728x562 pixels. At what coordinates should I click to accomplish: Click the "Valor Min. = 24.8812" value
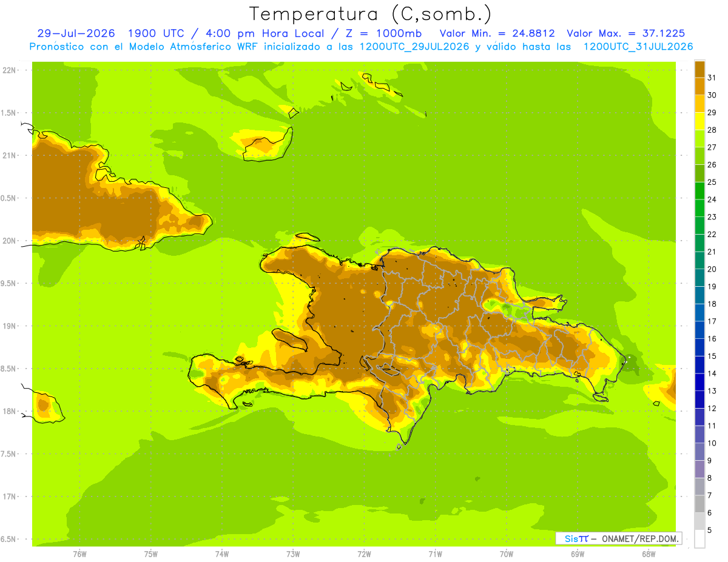[x=497, y=33]
